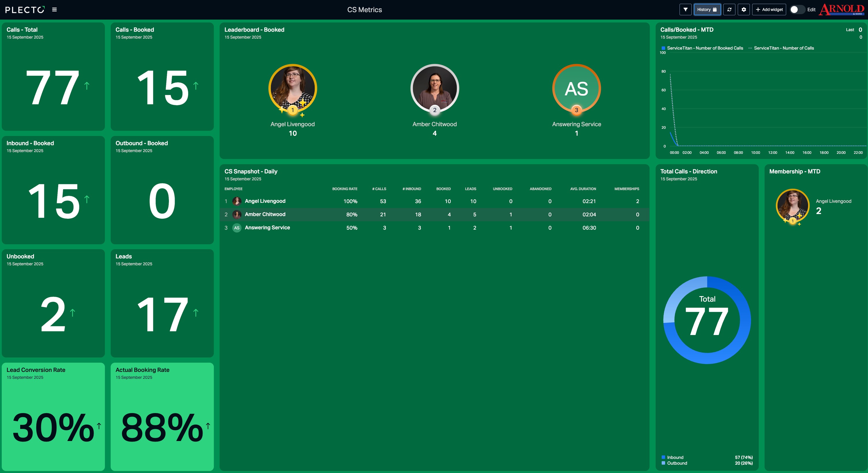Image resolution: width=868 pixels, height=473 pixels.
Task: Click the 20 (26%) outbound value
Action: (x=744, y=463)
